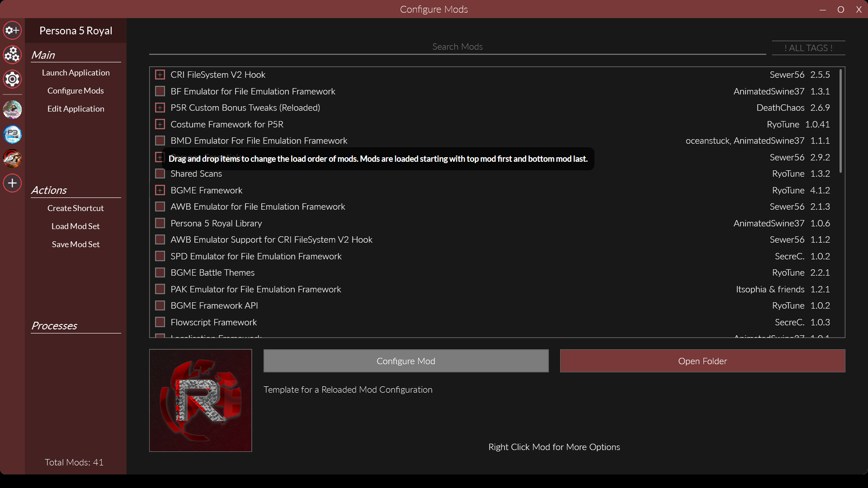Minimize the Configure Mods window
The width and height of the screenshot is (868, 488).
tap(823, 9)
